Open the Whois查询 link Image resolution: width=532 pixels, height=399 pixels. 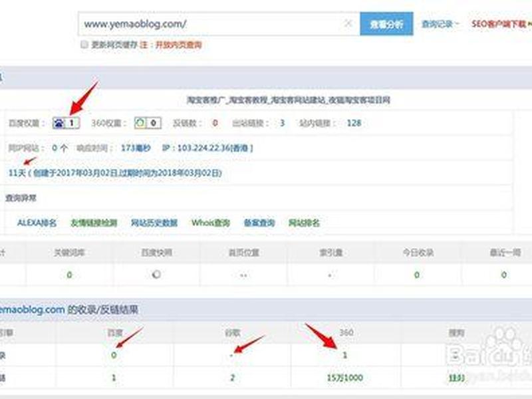coord(211,223)
